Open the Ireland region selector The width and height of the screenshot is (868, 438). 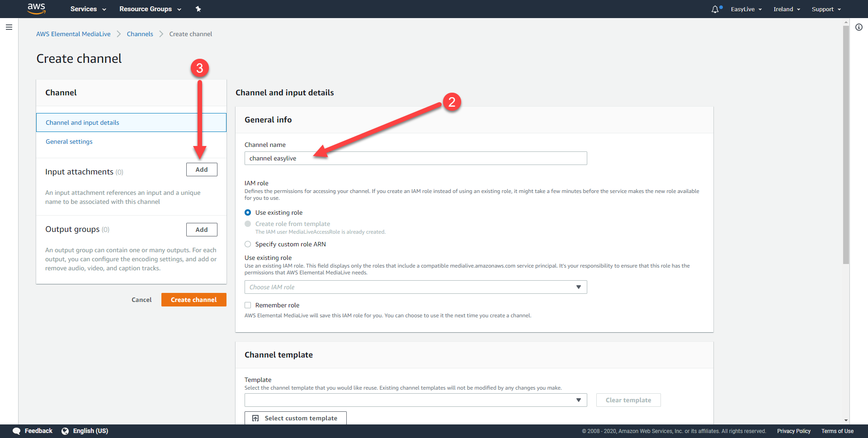pyautogui.click(x=787, y=9)
